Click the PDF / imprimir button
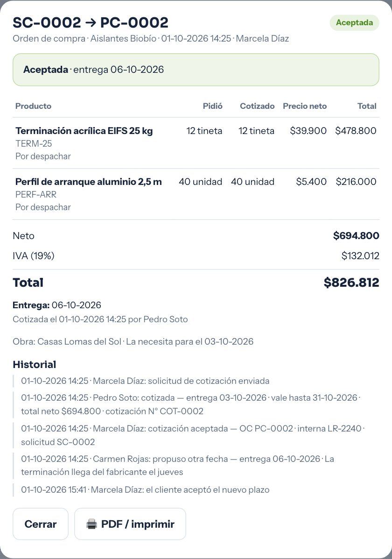 pos(130,524)
